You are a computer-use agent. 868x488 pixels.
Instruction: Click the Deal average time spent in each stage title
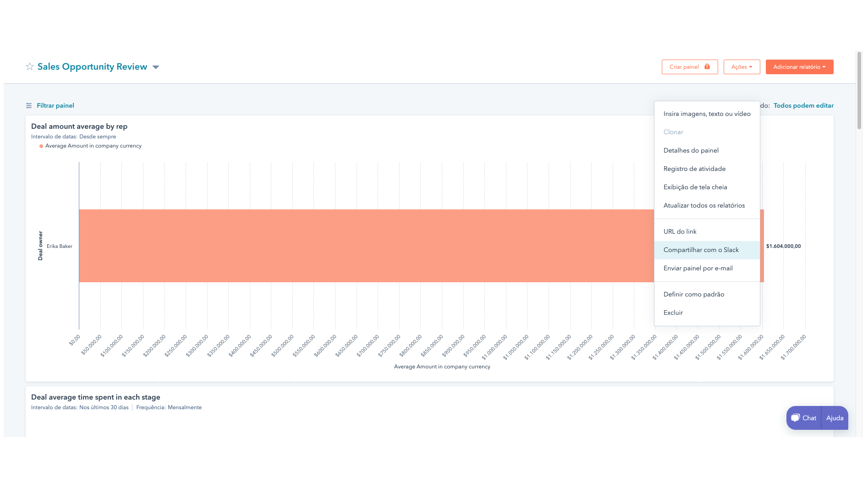[96, 397]
